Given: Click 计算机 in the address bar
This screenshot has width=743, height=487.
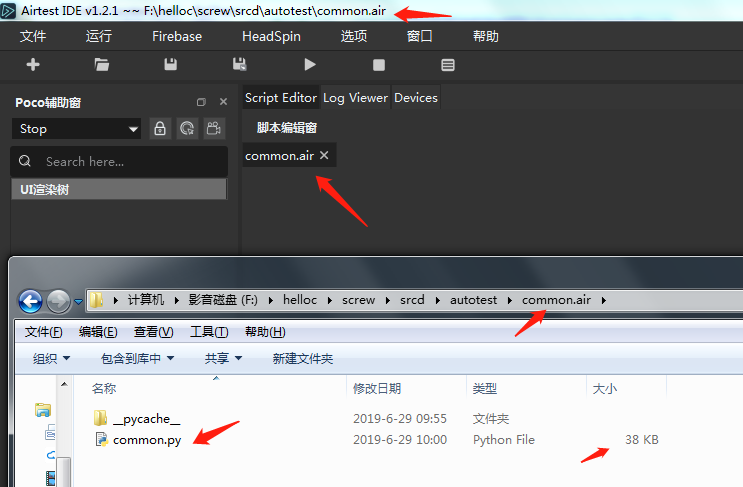Looking at the screenshot, I should (x=146, y=300).
